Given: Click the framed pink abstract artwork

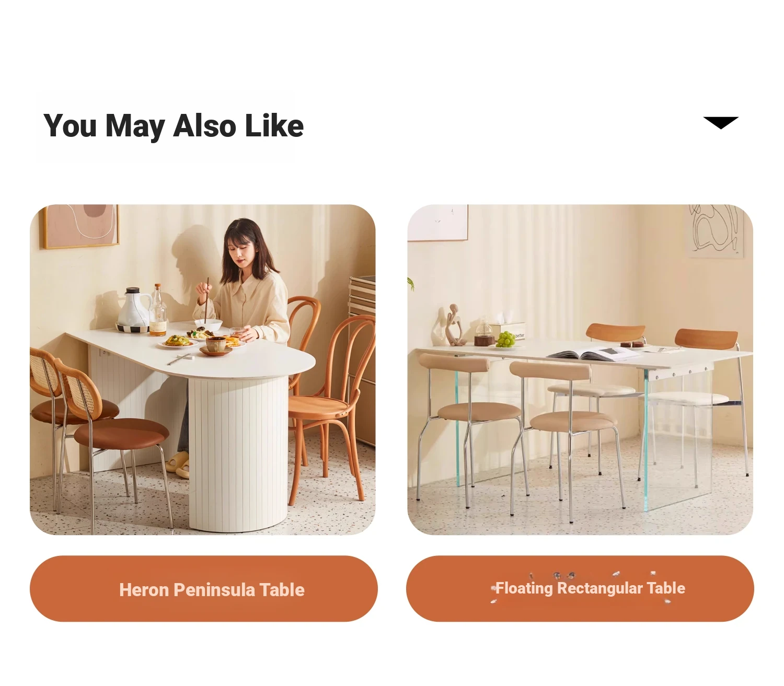Looking at the screenshot, I should (81, 226).
